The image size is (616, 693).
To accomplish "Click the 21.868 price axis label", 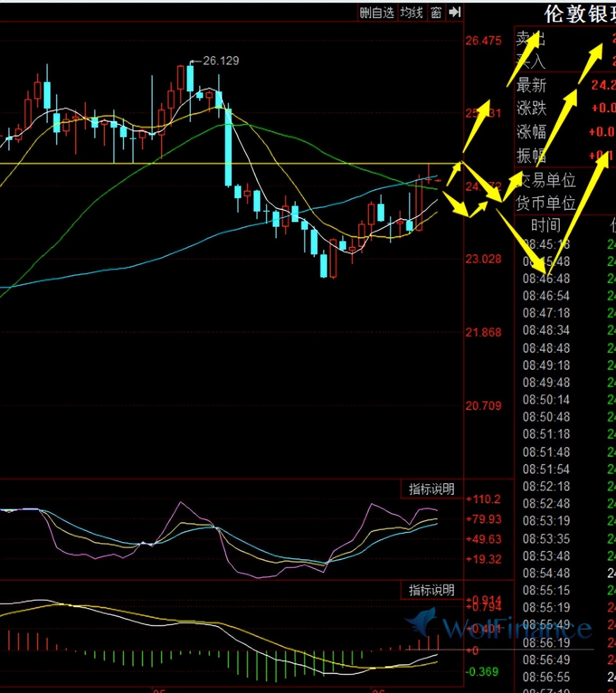I will pyautogui.click(x=483, y=332).
